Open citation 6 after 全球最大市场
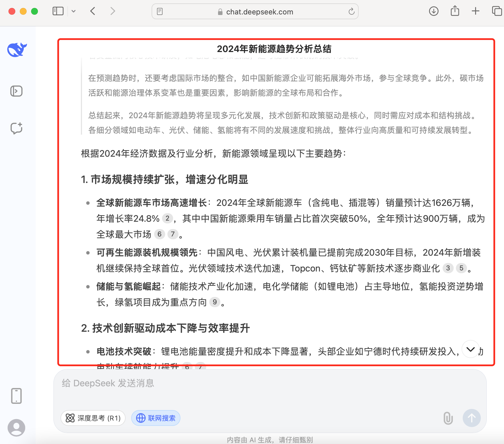 (x=160, y=234)
